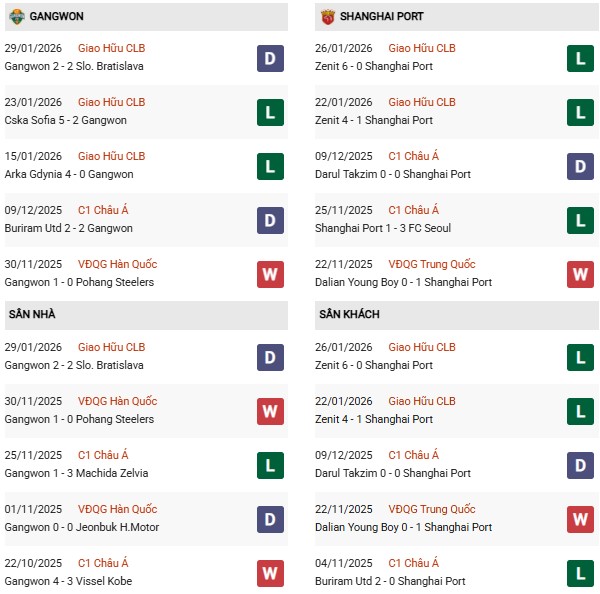This screenshot has width=600, height=594.
Task: Click the Shanghai Port team crest
Action: 327,17
